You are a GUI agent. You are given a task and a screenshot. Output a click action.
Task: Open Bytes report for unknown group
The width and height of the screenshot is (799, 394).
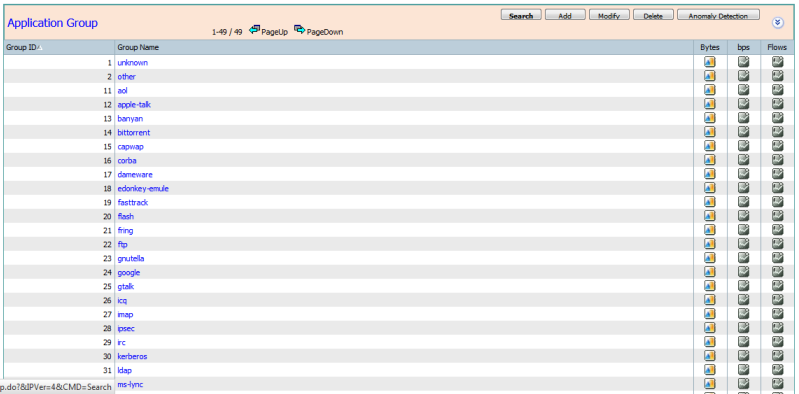click(x=709, y=62)
